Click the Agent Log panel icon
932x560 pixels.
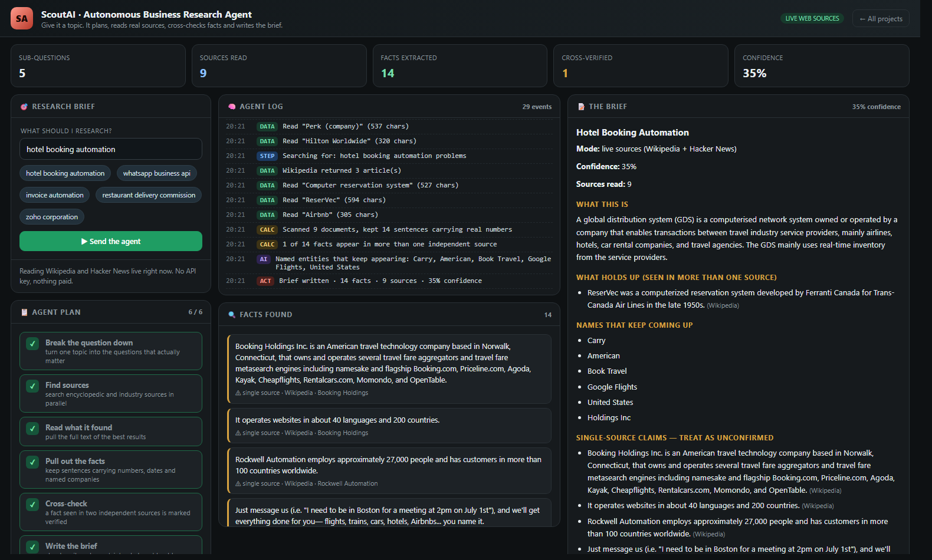[232, 107]
